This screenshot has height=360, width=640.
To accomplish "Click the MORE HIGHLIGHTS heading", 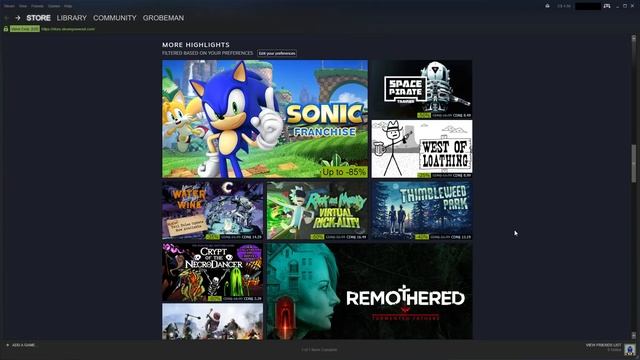I will (196, 45).
